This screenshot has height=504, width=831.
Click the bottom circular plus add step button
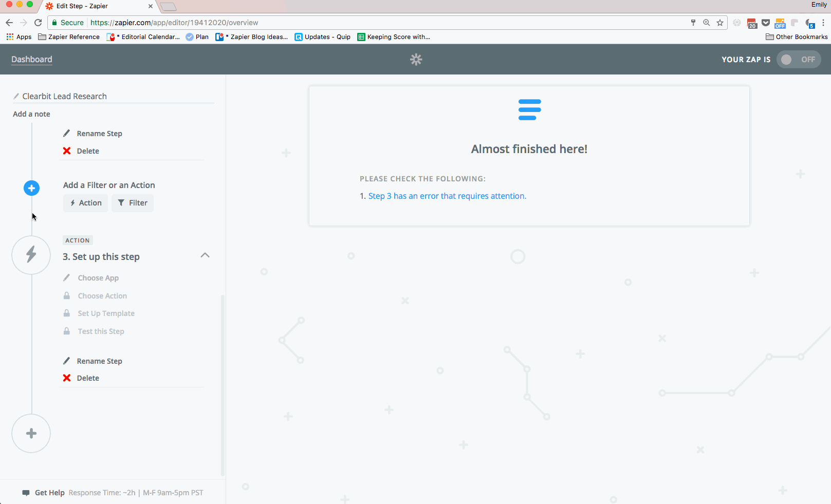click(31, 434)
